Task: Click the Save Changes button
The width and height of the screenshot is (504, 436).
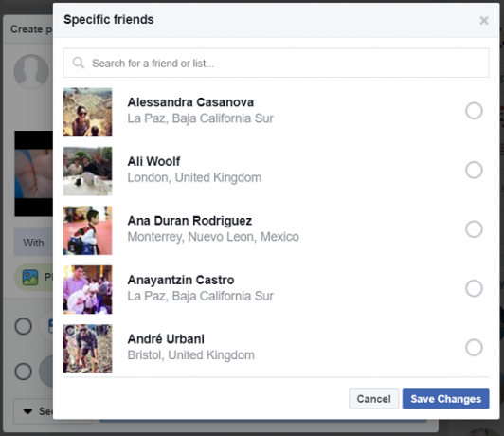Action: [x=446, y=399]
